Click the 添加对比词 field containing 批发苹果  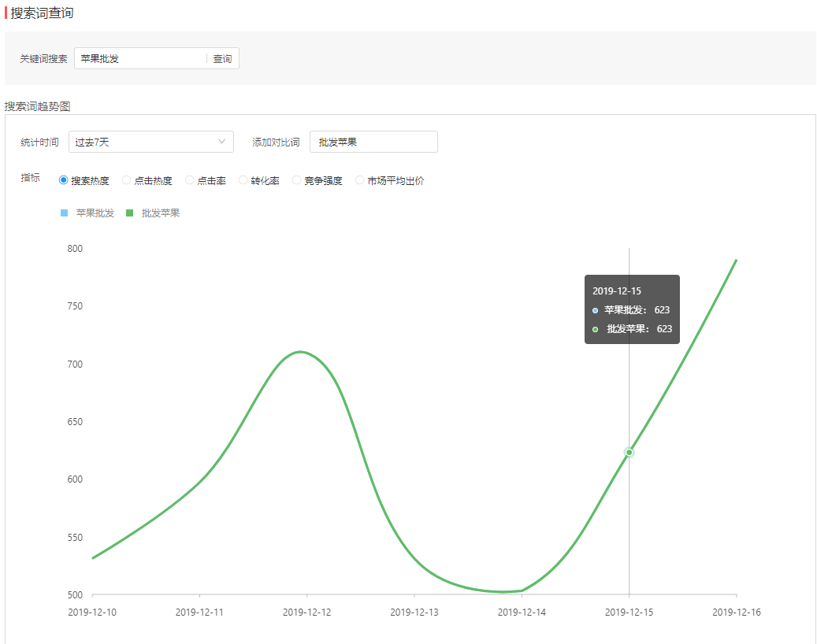click(x=373, y=142)
